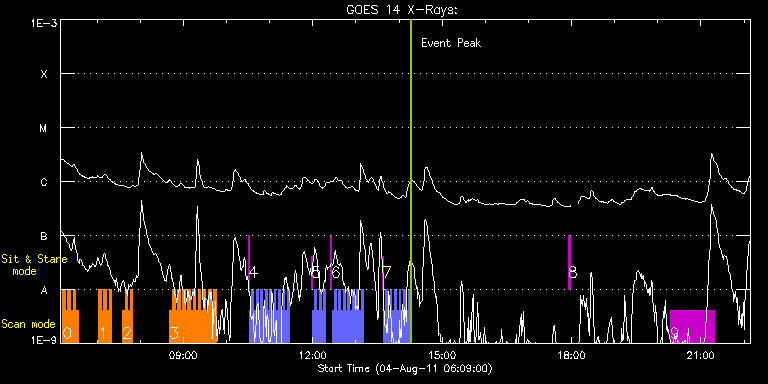Click the Sit & Stare mode label
This screenshot has height=384, width=768.
coord(34,265)
